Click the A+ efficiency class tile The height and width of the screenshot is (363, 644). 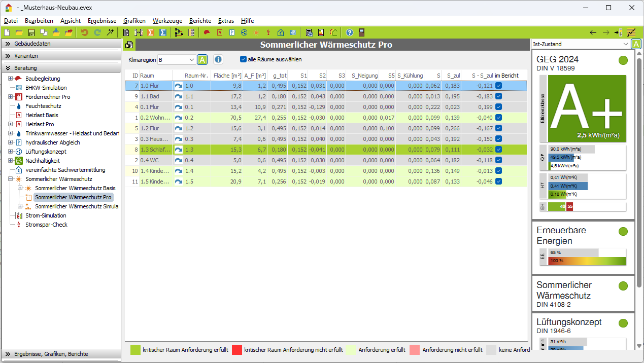pyautogui.click(x=588, y=109)
